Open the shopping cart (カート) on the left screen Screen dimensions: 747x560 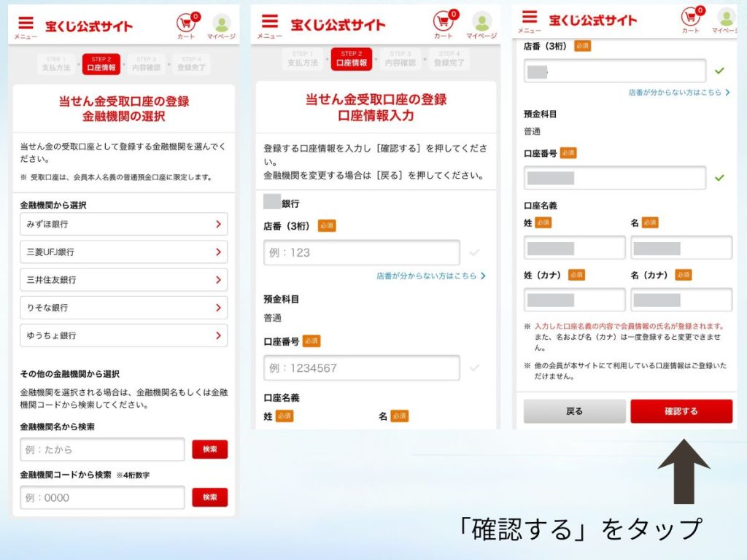click(187, 20)
